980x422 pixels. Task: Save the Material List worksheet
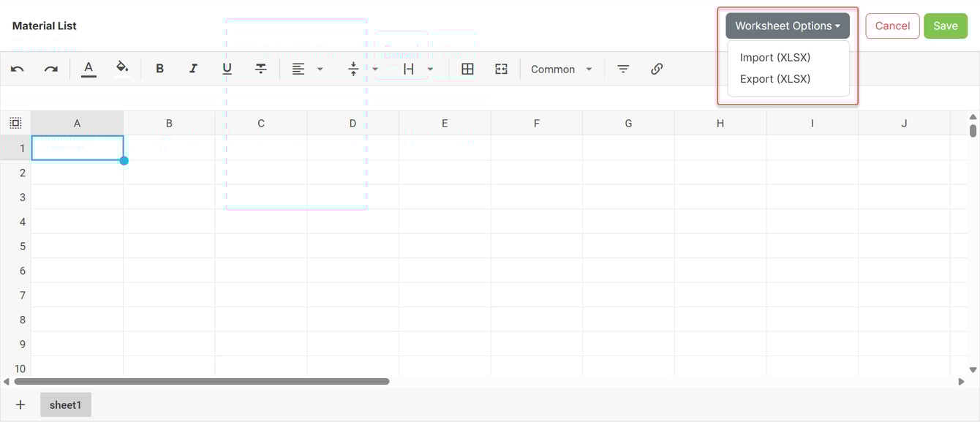945,25
